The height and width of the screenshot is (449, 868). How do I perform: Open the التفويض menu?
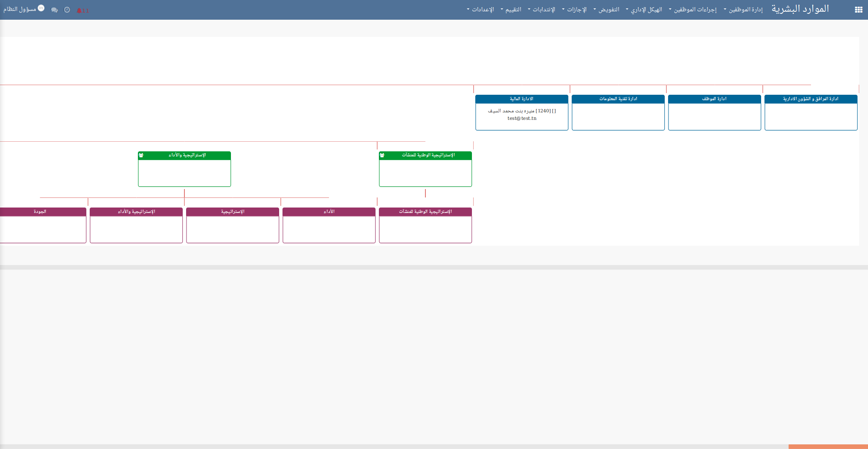pyautogui.click(x=606, y=10)
